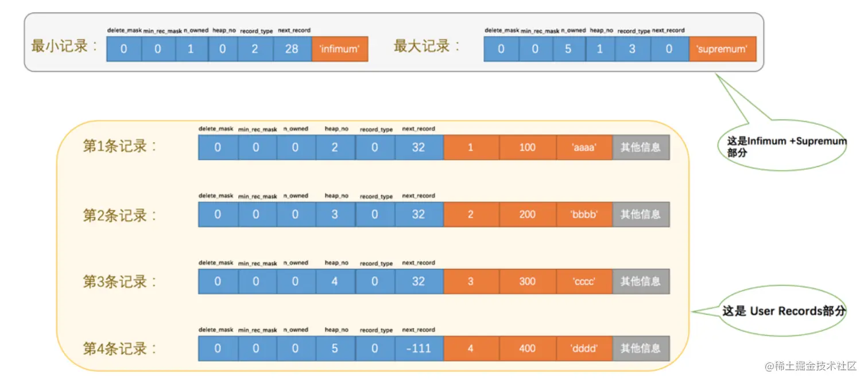Viewport: 868px width, 383px height.
Task: Click the 'aaaa' cell
Action: click(x=584, y=147)
